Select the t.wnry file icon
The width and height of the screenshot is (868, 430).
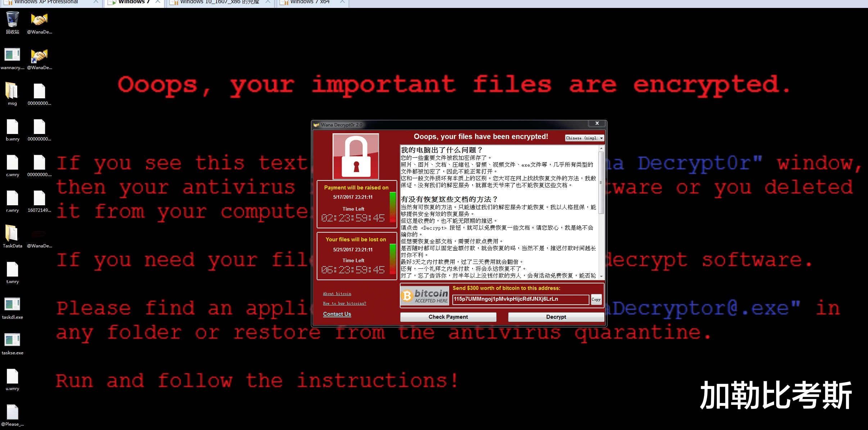coord(13,272)
